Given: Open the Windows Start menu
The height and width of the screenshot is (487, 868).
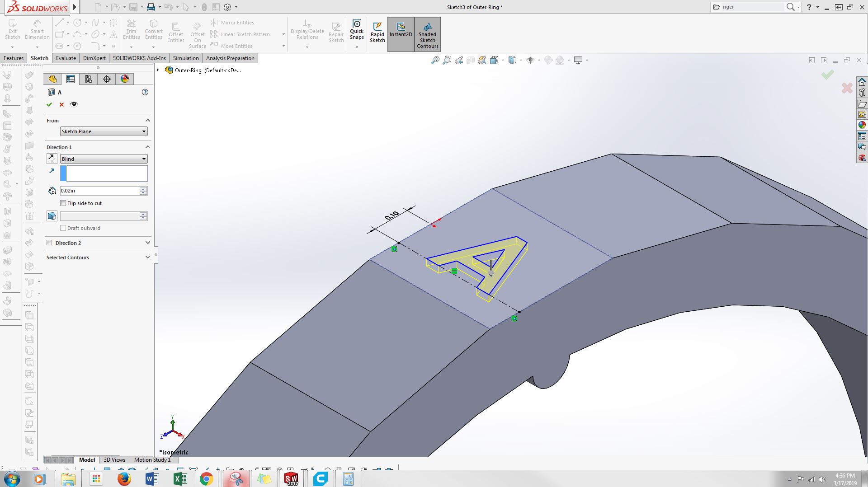Looking at the screenshot, I should click(12, 478).
